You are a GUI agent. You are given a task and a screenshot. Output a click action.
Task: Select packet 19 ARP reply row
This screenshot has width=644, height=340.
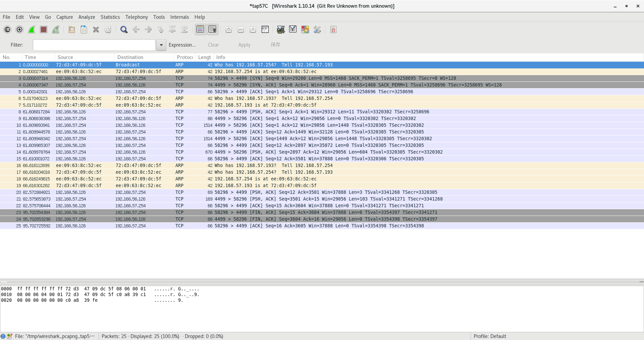322,185
